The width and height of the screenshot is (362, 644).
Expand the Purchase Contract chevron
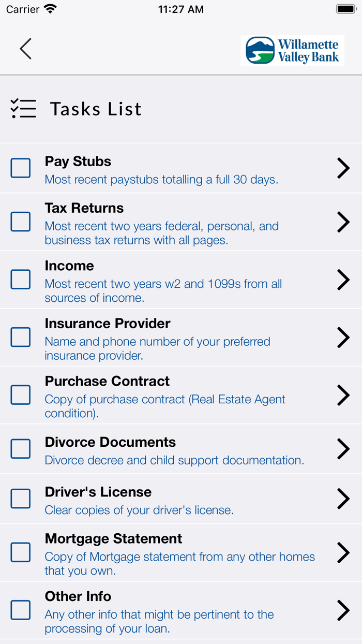[343, 395]
